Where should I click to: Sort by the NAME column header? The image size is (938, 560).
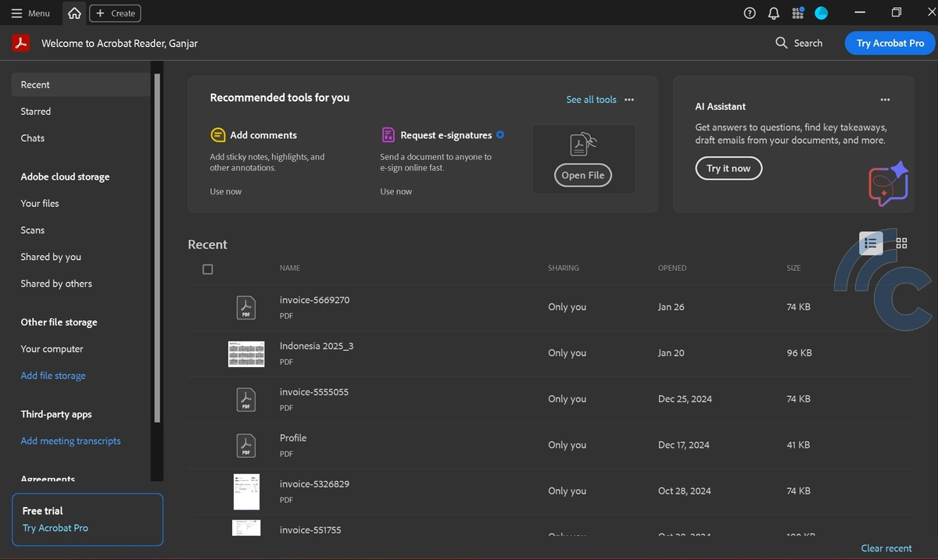coord(290,268)
